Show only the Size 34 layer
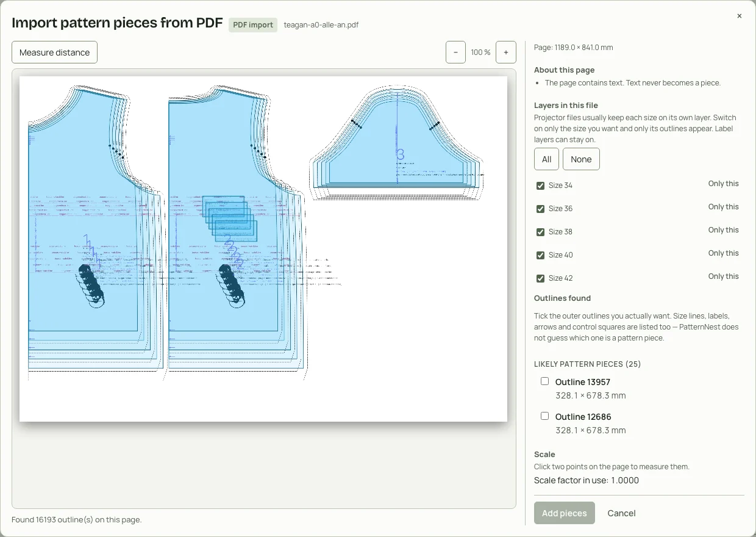 click(723, 184)
